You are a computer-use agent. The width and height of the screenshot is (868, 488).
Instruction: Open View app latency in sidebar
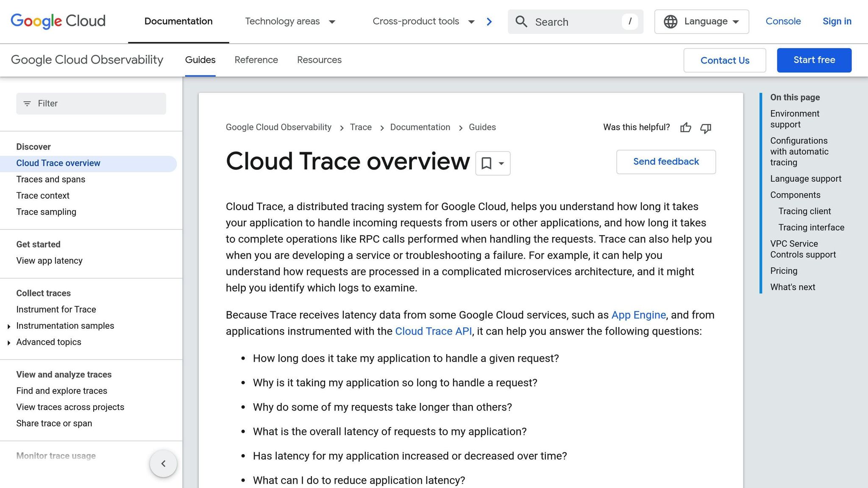click(49, 261)
